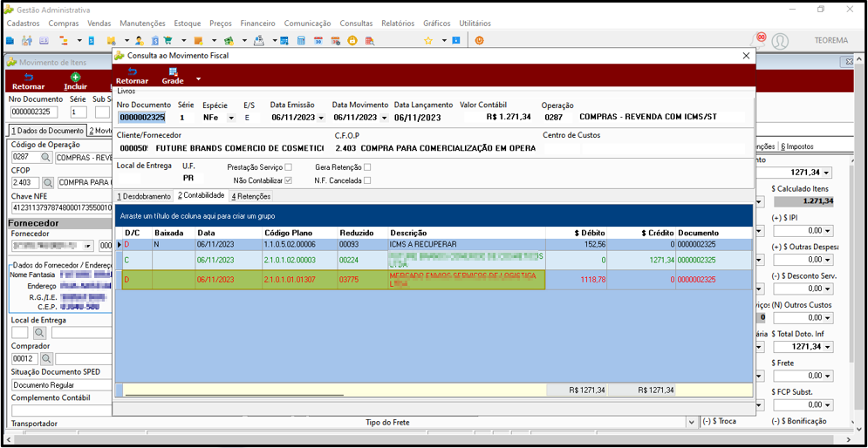This screenshot has width=868, height=448.
Task: Open the calculator icon in toolbar
Action: click(x=301, y=40)
